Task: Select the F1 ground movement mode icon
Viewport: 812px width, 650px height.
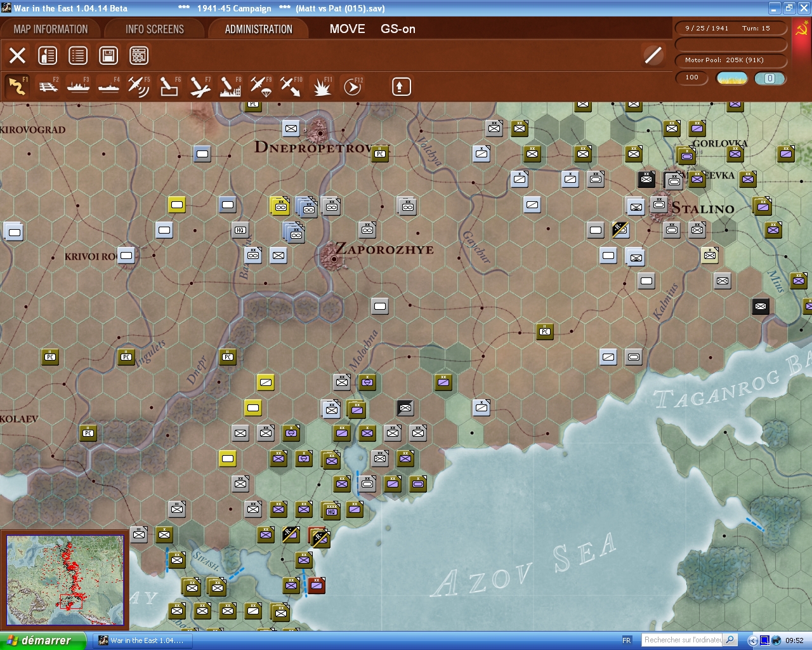Action: (x=17, y=86)
